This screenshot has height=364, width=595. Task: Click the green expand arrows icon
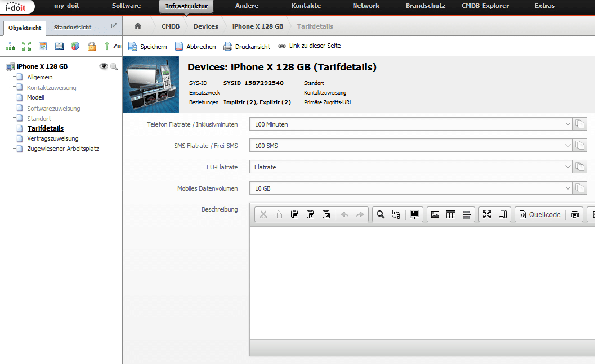[26, 46]
